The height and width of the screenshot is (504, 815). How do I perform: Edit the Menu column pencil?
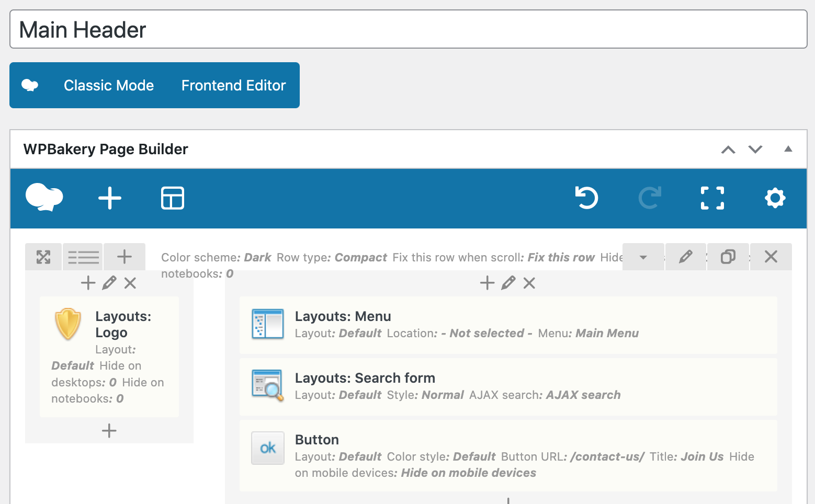pos(508,283)
